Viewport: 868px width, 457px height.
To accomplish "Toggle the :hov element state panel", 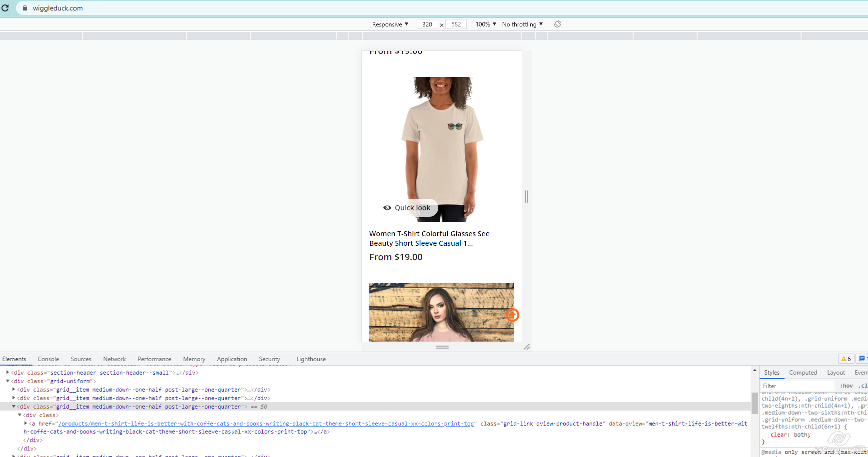I will click(x=846, y=386).
